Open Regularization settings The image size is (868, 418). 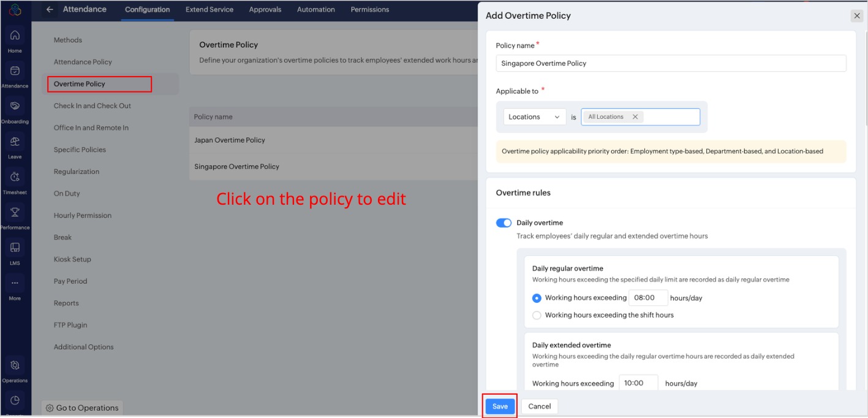[77, 172]
